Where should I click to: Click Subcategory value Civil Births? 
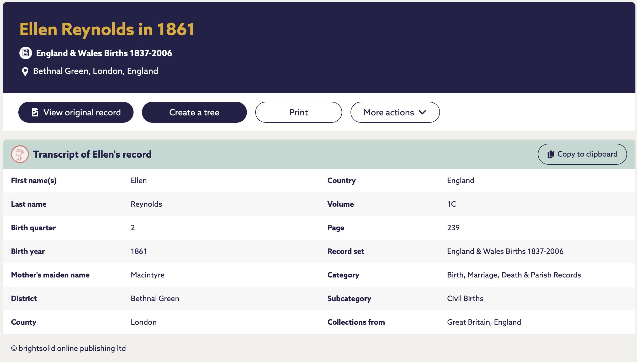click(x=465, y=298)
